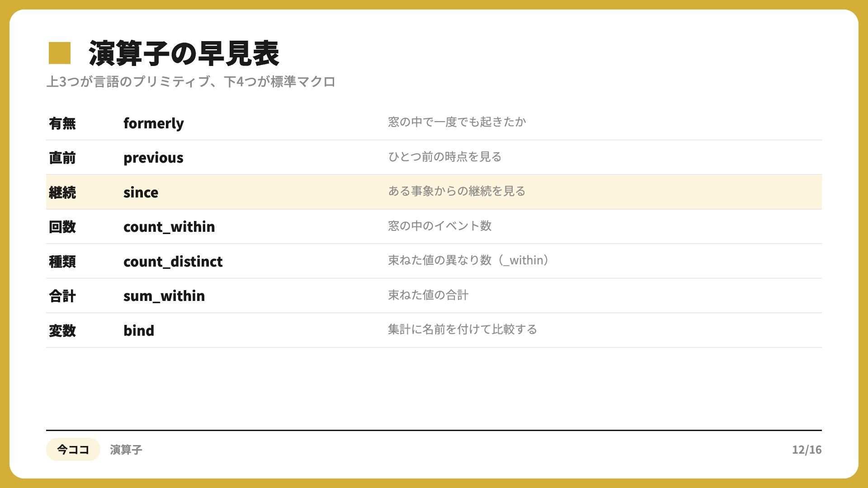The width and height of the screenshot is (868, 488).
Task: Click the 直前 row label
Action: point(62,158)
